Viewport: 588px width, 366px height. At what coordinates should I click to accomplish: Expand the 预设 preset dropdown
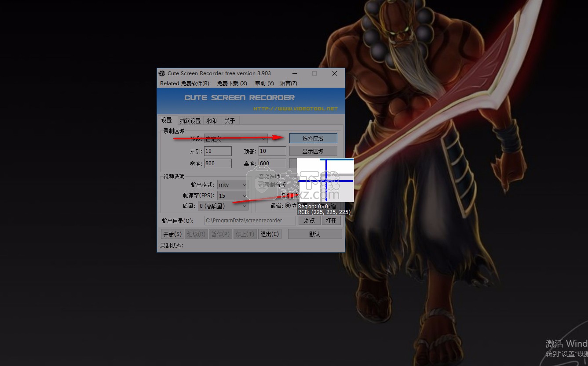[236, 138]
